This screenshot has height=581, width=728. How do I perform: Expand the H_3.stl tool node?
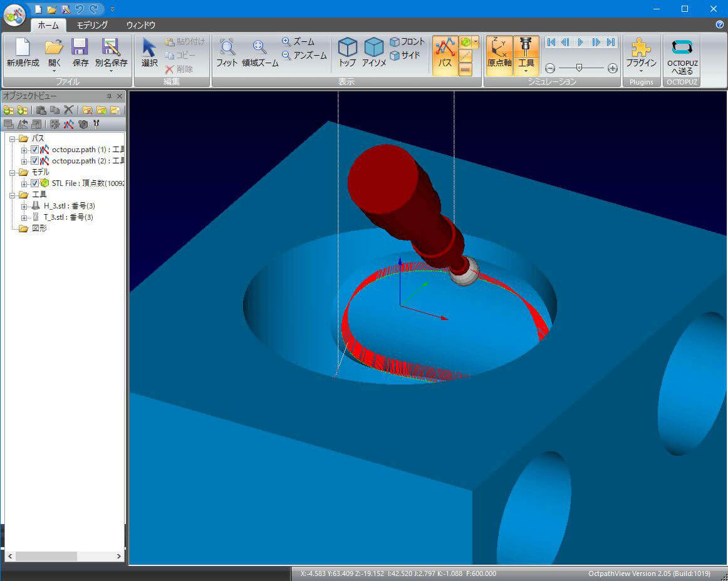pos(24,206)
